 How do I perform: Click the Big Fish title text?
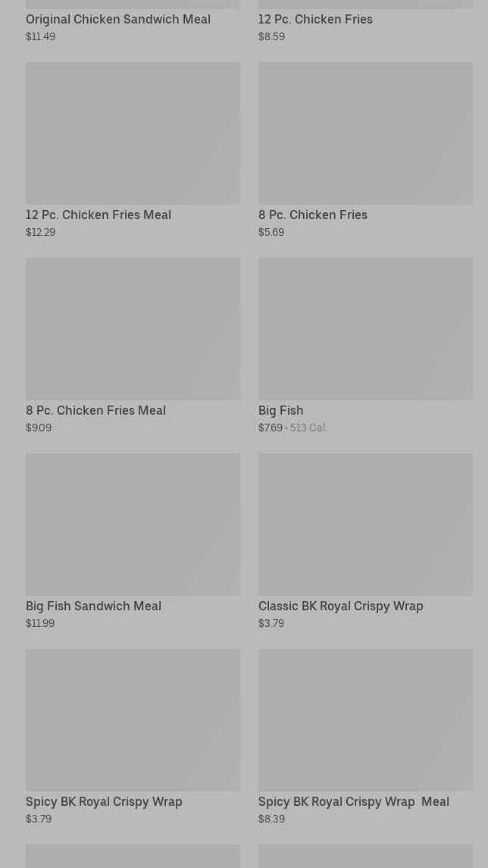pos(281,410)
